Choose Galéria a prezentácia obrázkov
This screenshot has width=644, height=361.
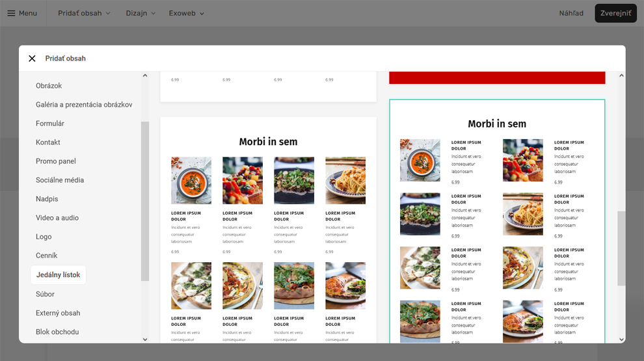tap(84, 105)
